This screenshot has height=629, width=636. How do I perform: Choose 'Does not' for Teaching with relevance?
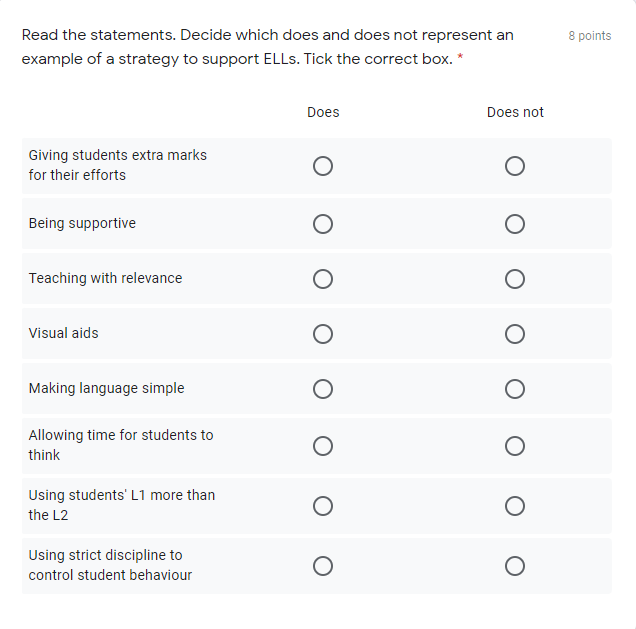tap(515, 279)
